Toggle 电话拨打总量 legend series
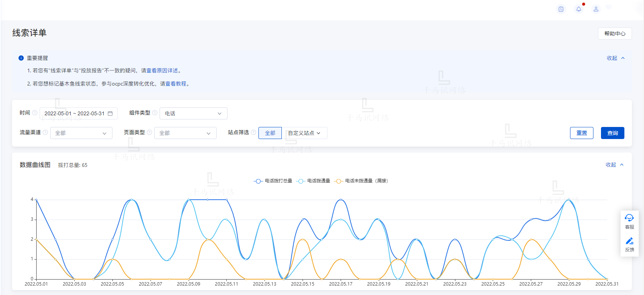This screenshot has width=644, height=295. point(273,181)
